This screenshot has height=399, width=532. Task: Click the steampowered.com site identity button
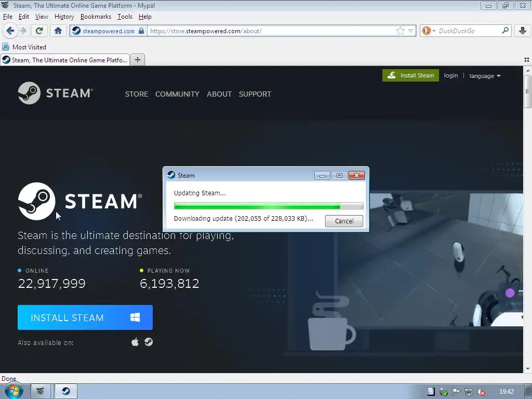(x=109, y=31)
